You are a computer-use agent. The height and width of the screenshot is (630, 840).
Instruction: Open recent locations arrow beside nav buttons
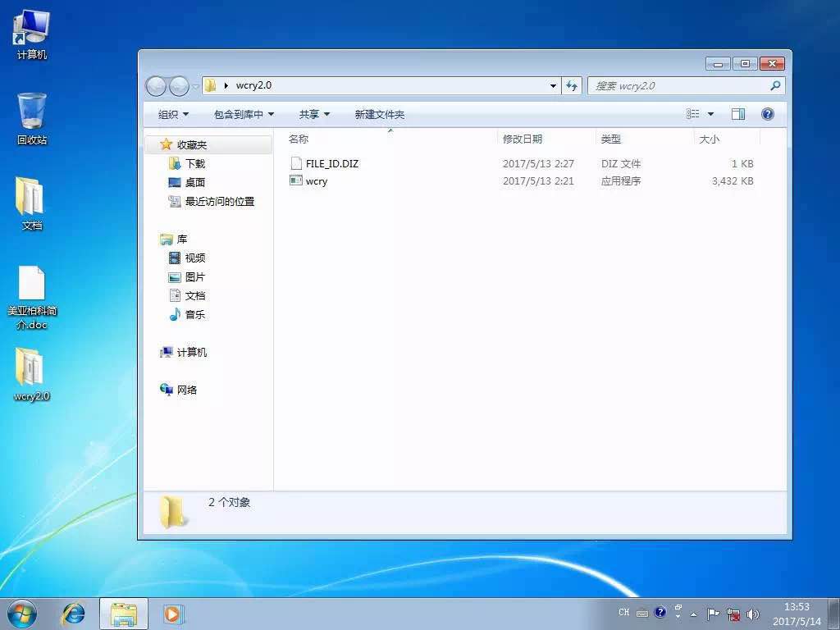coord(195,86)
